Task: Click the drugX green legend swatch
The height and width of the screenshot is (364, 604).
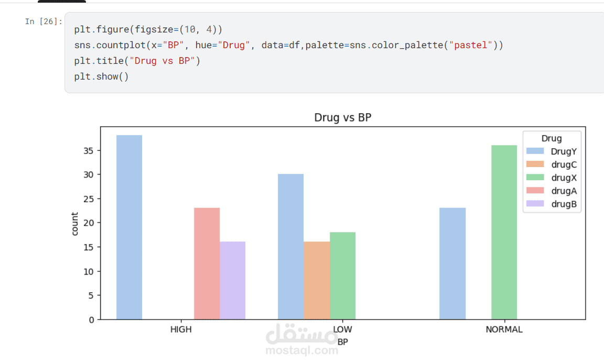Action: (535, 178)
